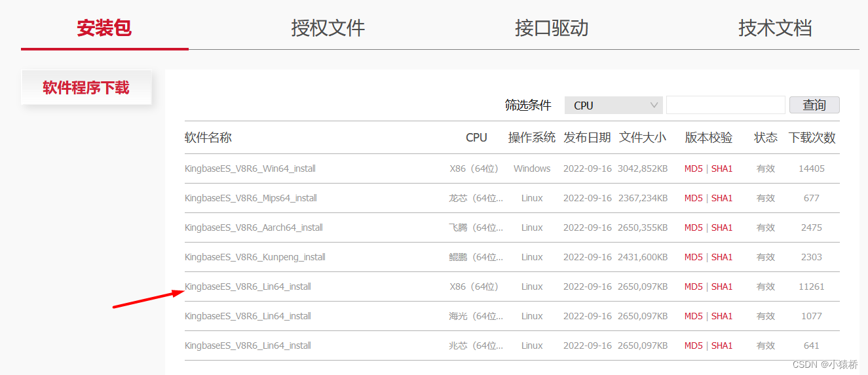This screenshot has height=375, width=868.
Task: Expand the CPU filter dropdown
Action: 614,105
